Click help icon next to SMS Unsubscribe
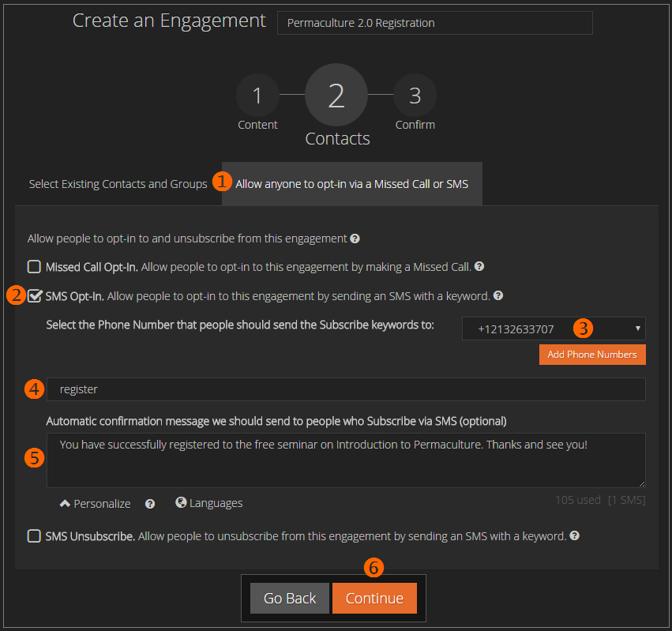 click(575, 536)
